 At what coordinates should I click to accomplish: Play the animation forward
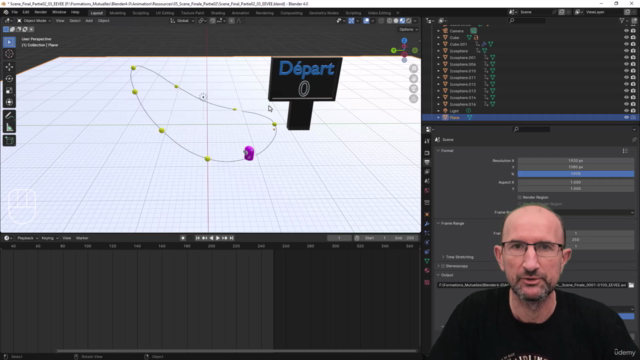click(218, 238)
